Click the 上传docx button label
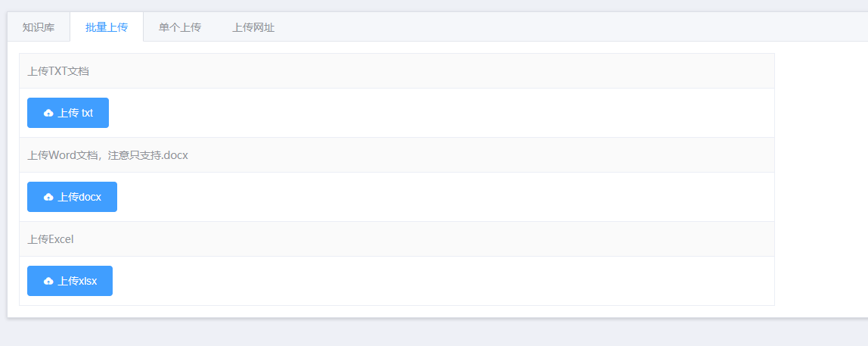This screenshot has height=346, width=868. [x=79, y=197]
